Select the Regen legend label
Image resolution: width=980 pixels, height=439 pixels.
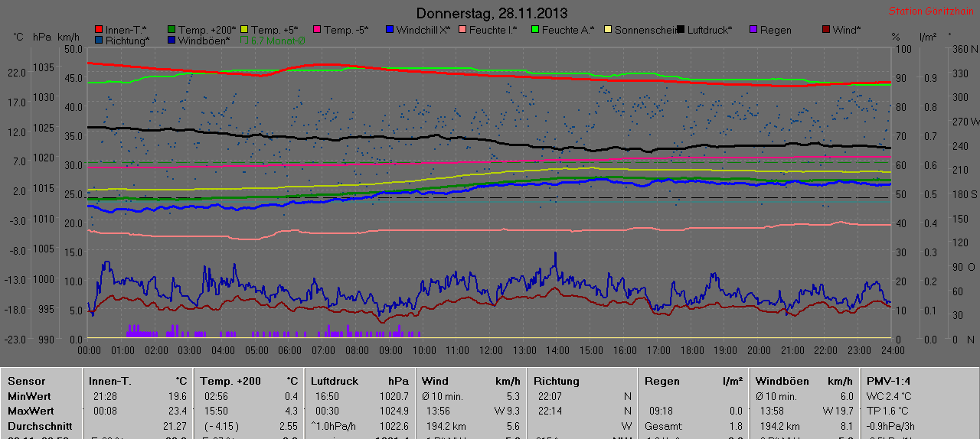pos(776,30)
